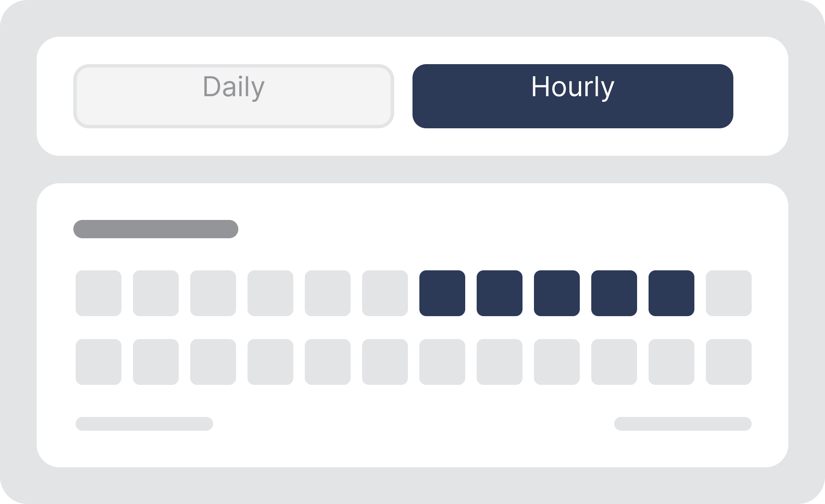This screenshot has width=825, height=504.
Task: Click the bottom-right light gray label bar
Action: click(683, 424)
